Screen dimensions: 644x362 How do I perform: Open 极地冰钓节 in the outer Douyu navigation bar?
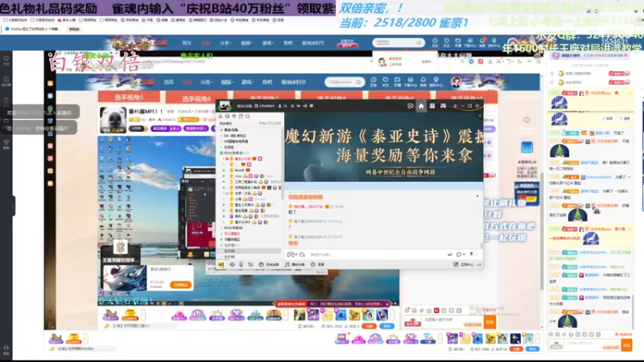tap(313, 43)
